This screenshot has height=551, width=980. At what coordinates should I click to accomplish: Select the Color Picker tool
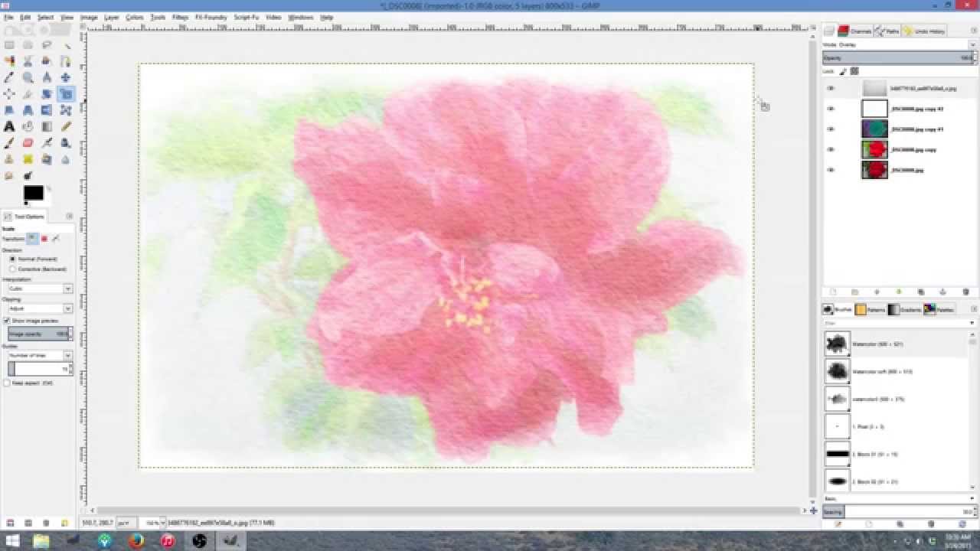click(9, 77)
